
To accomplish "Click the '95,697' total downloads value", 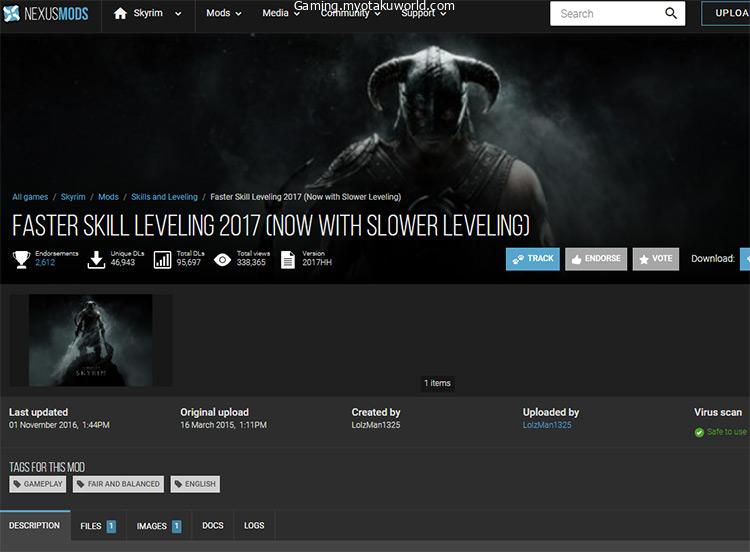I will point(188,263).
